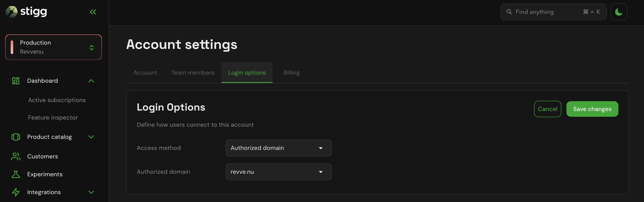Open the Authorized domain revve.nu dropdown
The width and height of the screenshot is (644, 202).
279,172
